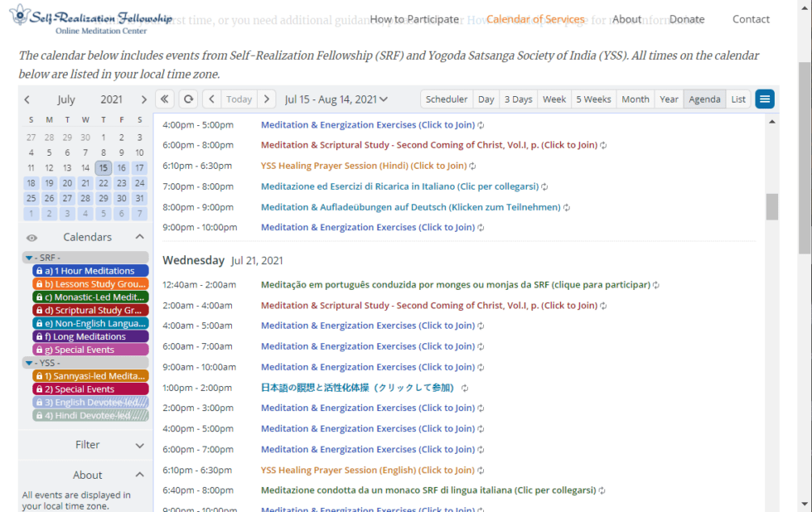Open 'How to Participate' in navigation
This screenshot has height=512, width=812.
[414, 19]
